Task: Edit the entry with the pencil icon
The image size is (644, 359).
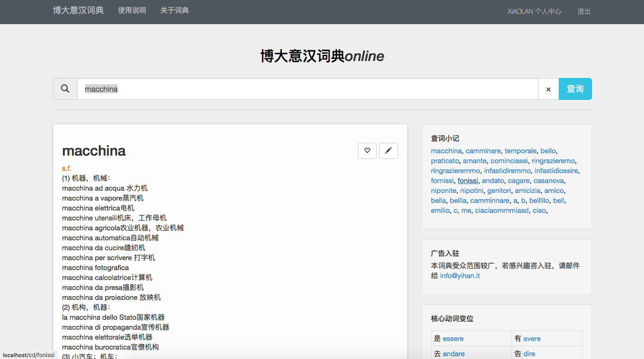Action: coord(389,150)
